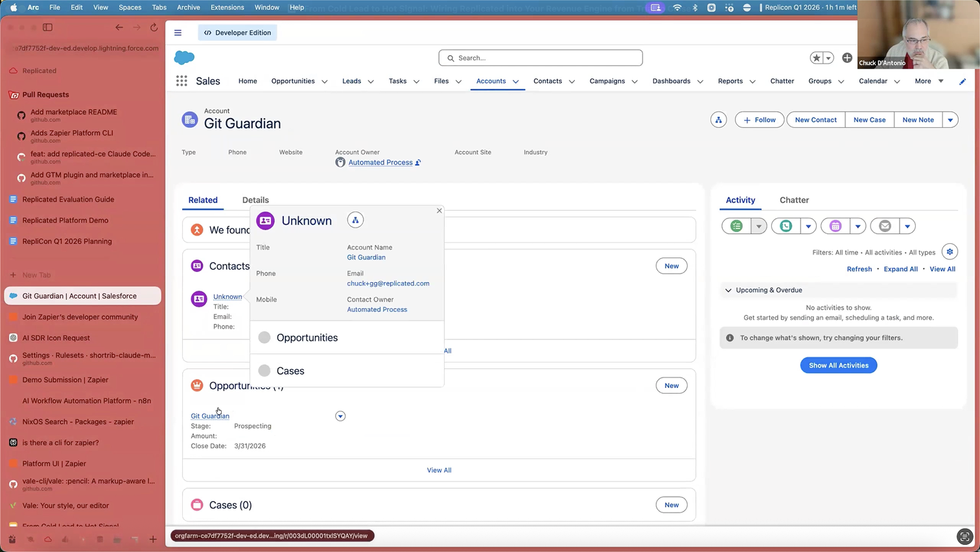Click the New Note button
This screenshot has width=980, height=552.
[918, 120]
